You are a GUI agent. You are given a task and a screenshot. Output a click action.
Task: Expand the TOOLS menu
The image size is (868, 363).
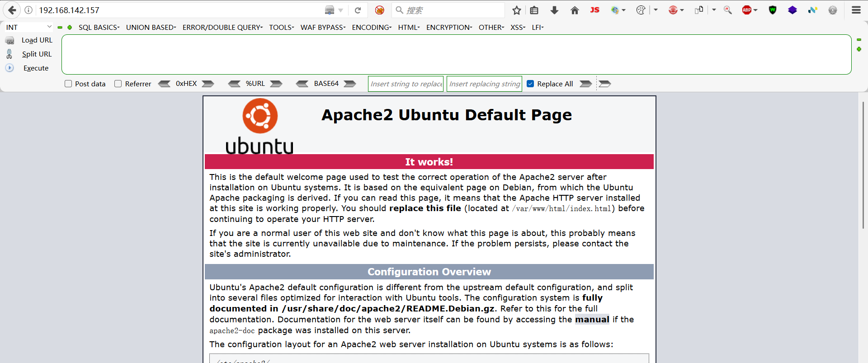[282, 27]
